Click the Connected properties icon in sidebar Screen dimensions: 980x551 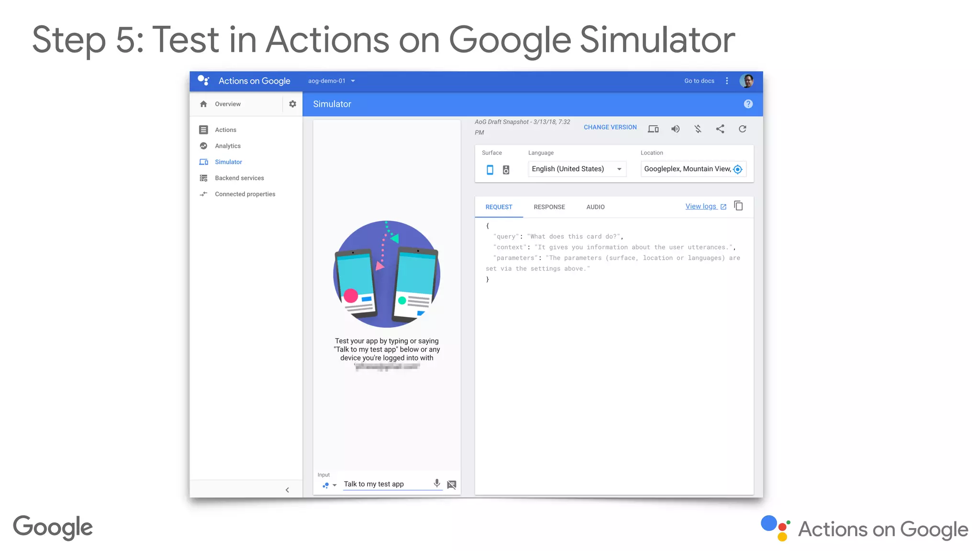(x=203, y=194)
